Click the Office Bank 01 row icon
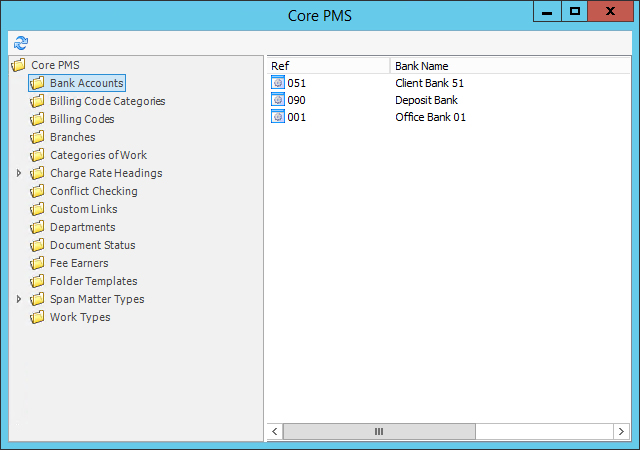The image size is (640, 450). (278, 117)
